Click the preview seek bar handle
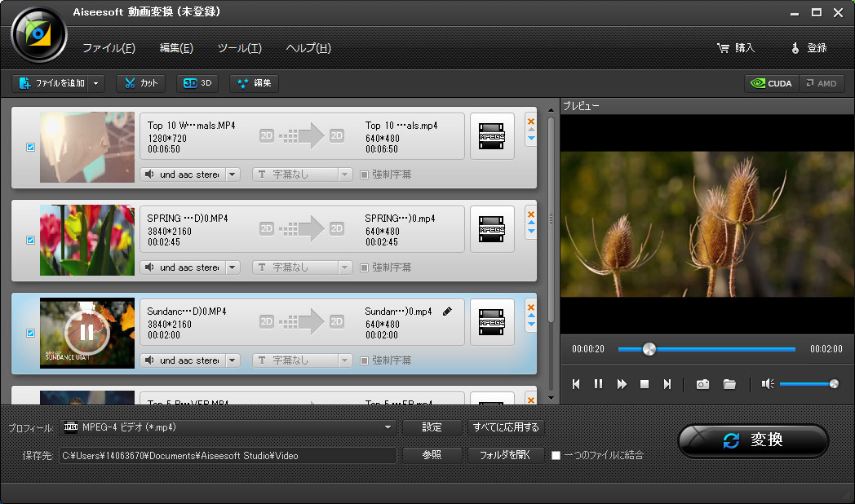This screenshot has height=504, width=855. pyautogui.click(x=649, y=349)
